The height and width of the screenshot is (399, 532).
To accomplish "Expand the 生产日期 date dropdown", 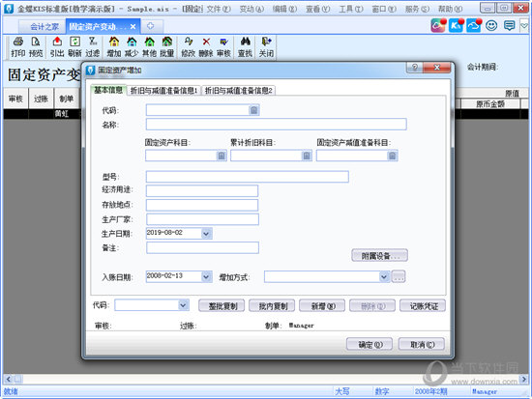I will (206, 233).
